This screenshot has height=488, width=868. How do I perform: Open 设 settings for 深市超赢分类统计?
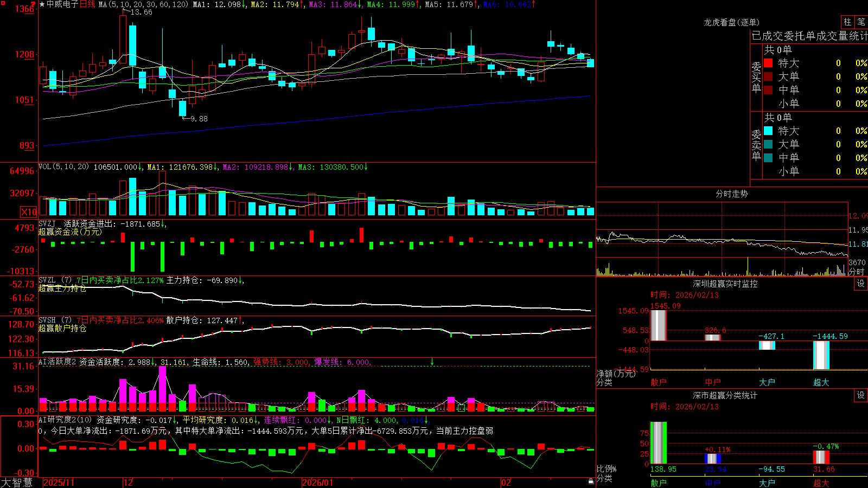861,395
